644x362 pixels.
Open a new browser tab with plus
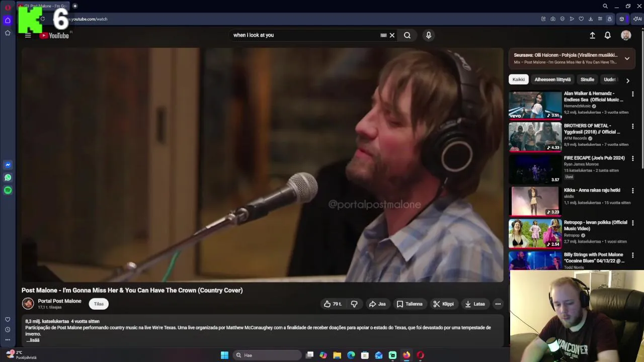tap(75, 6)
